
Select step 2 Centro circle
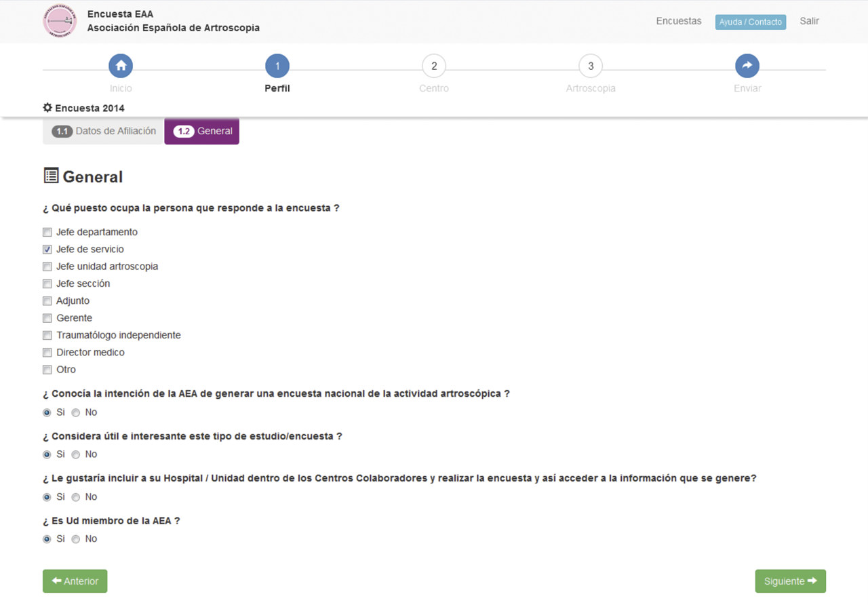coord(434,66)
